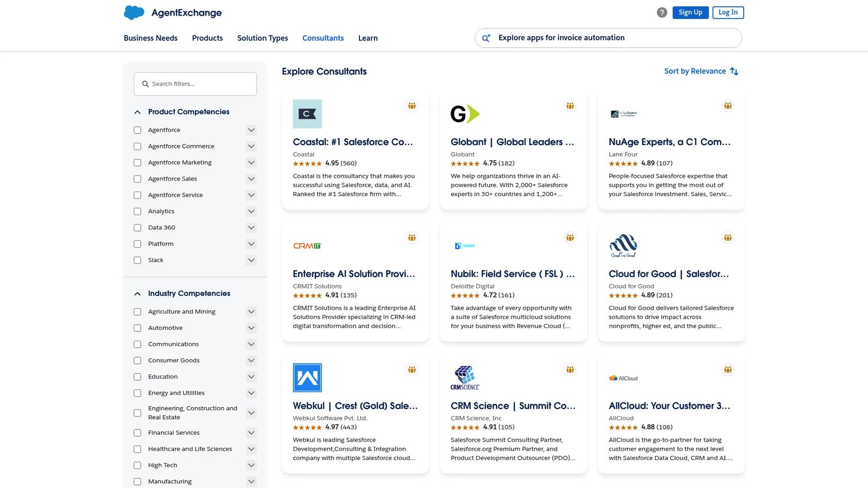
Task: Click the Explore apps search box
Action: (x=608, y=38)
